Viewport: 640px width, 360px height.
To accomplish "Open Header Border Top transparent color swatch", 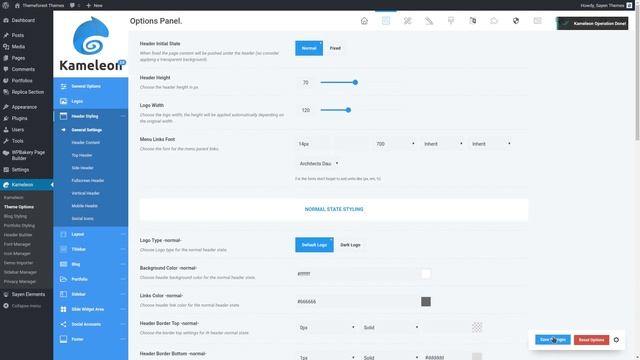I will [477, 327].
